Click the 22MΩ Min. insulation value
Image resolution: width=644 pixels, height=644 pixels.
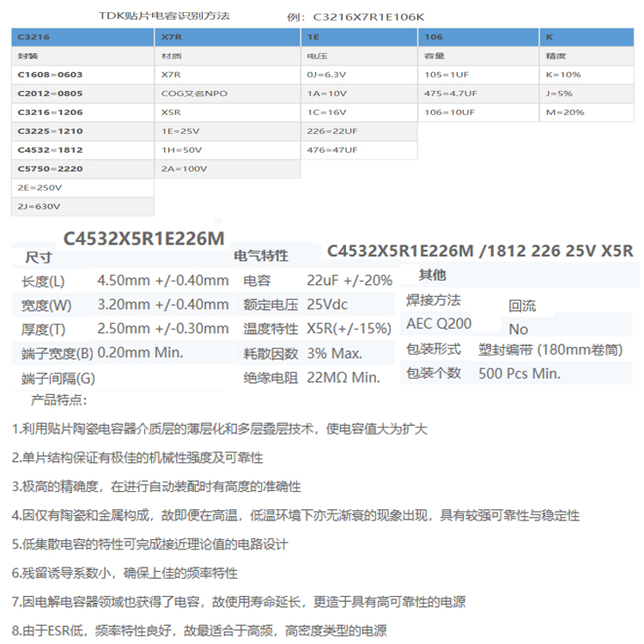point(343,378)
